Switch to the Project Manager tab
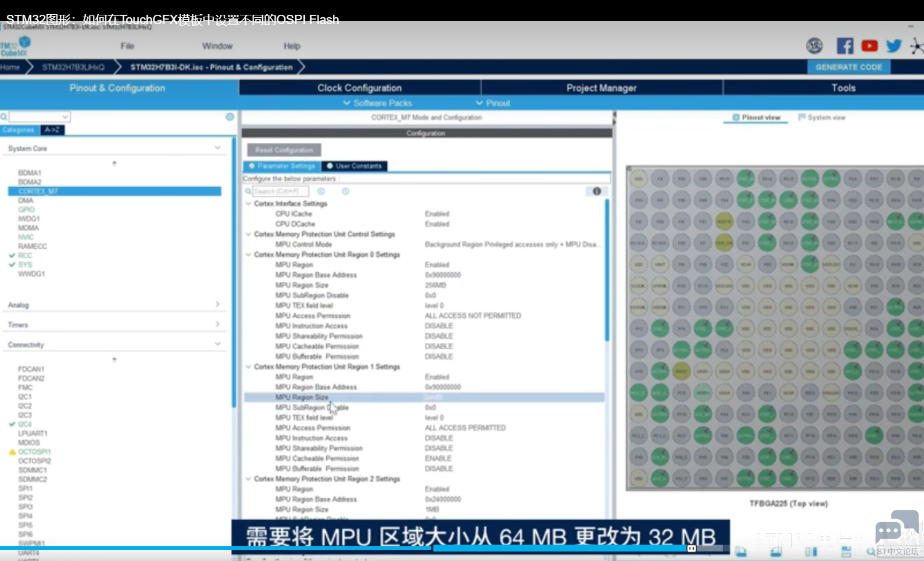The width and height of the screenshot is (924, 561). [601, 88]
